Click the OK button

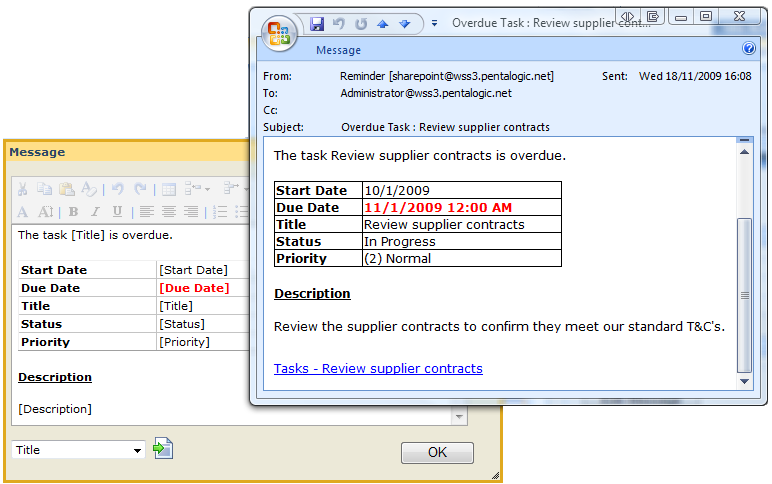(437, 452)
